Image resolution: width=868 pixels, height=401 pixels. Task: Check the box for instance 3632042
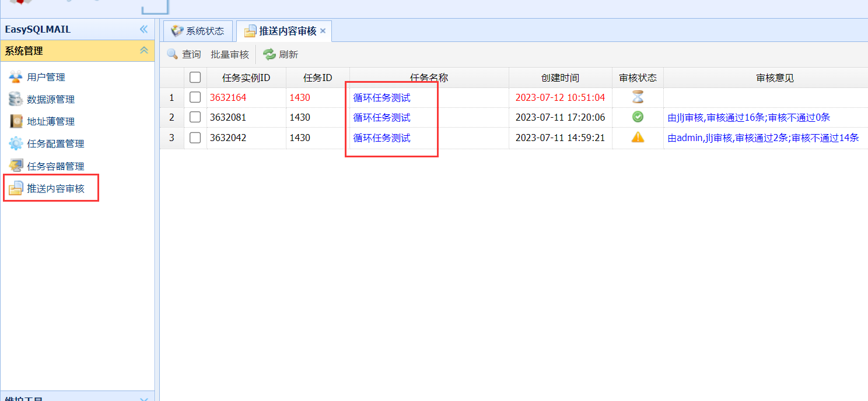pyautogui.click(x=195, y=138)
